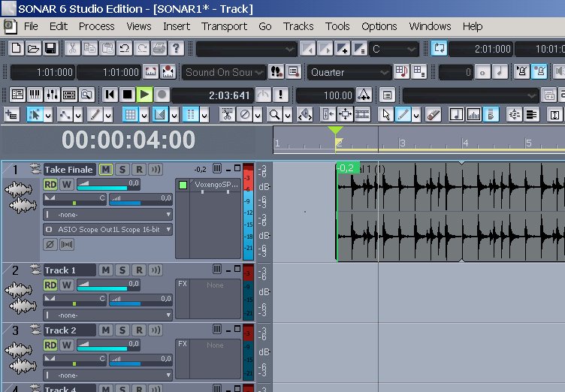
Task: Open the Options menu
Action: [379, 26]
